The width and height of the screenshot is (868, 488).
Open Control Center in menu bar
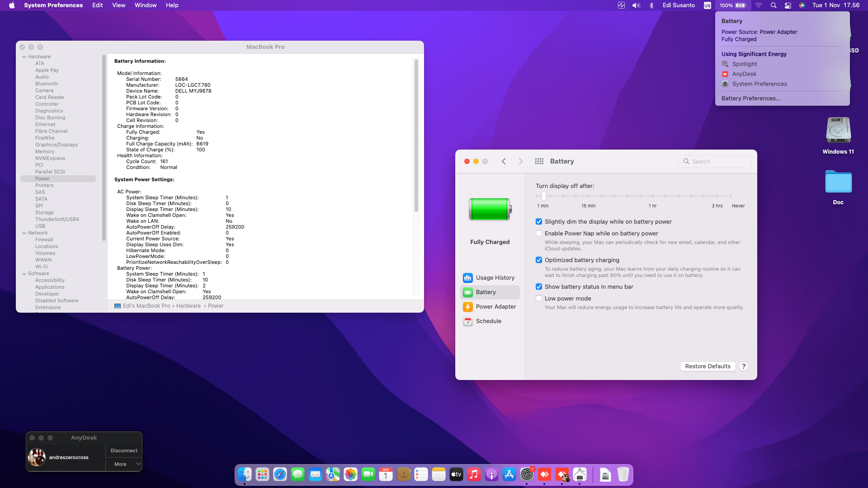[x=788, y=5]
